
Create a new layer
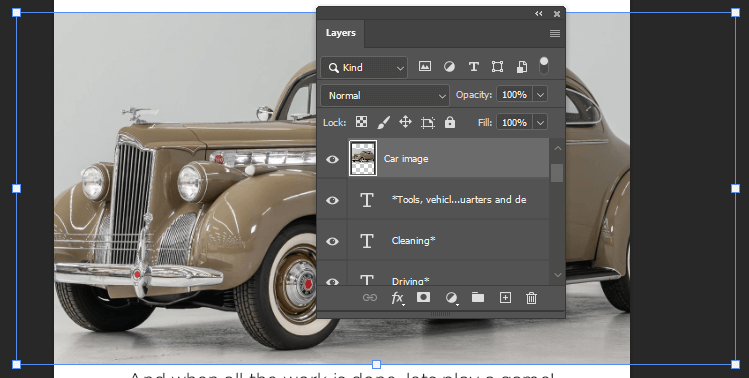tap(505, 298)
